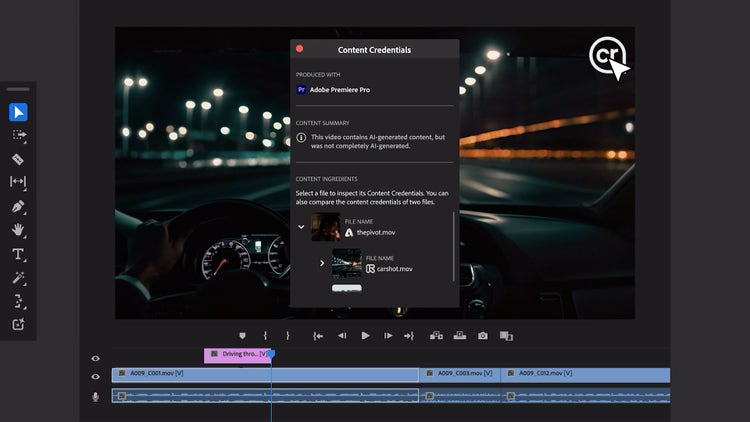Image resolution: width=750 pixels, height=422 pixels.
Task: Activate the Pen tool
Action: coord(18,206)
